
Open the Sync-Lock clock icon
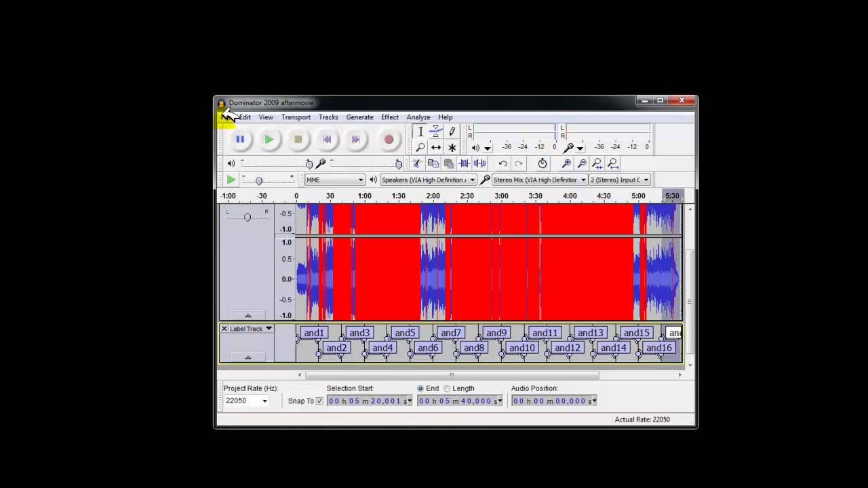coord(542,163)
